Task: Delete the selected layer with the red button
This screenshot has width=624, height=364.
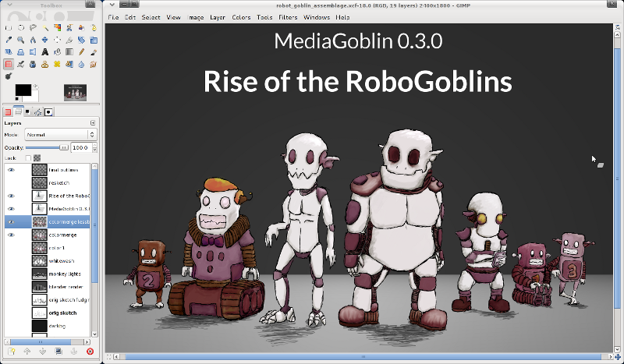Action: coord(90,352)
